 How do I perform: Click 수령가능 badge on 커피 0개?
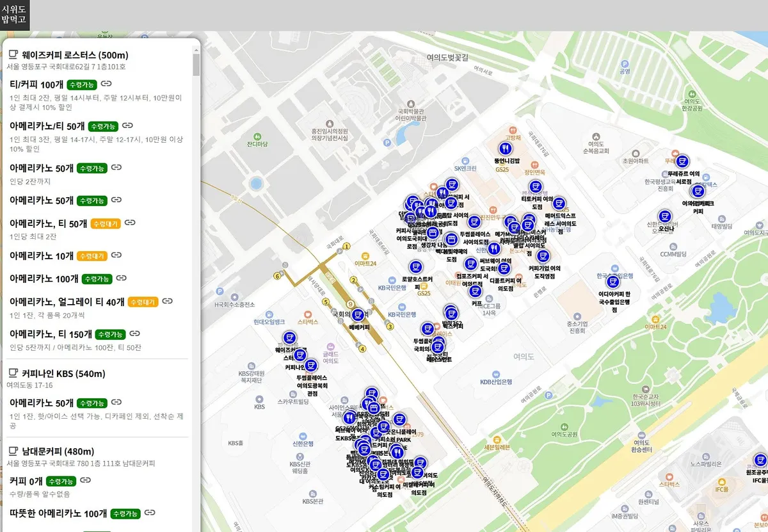[61, 481]
